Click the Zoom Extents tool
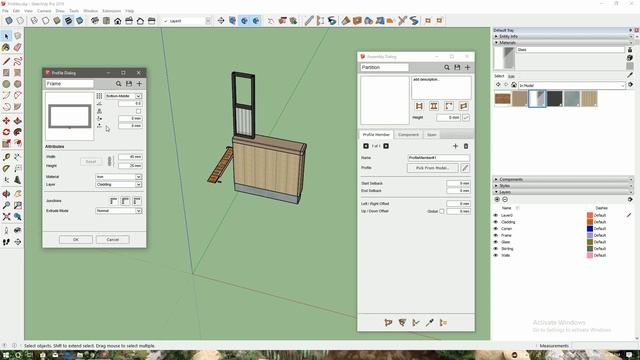 (x=6, y=217)
